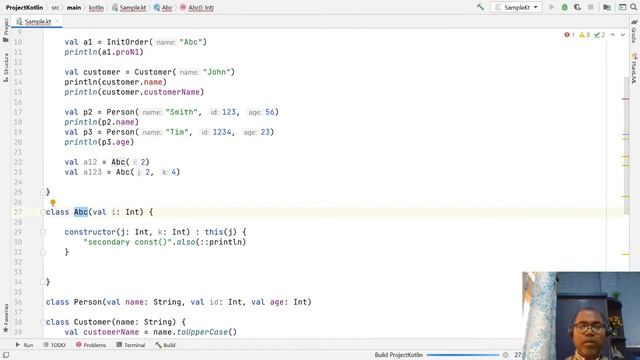Click the window layout icon beside search
The width and height of the screenshot is (640, 360).
point(622,7)
